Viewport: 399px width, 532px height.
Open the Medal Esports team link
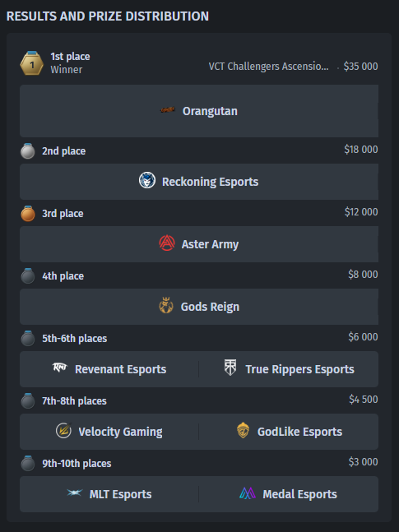click(299, 494)
